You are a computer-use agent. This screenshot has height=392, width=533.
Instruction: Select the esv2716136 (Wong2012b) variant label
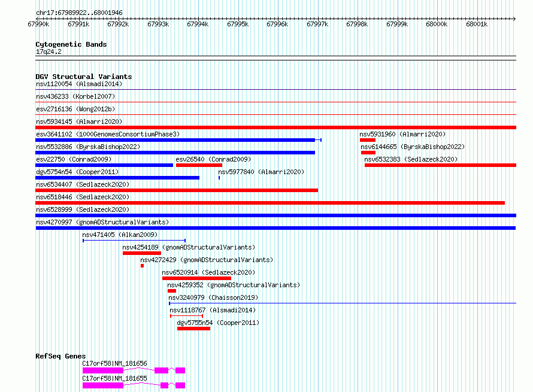75,109
